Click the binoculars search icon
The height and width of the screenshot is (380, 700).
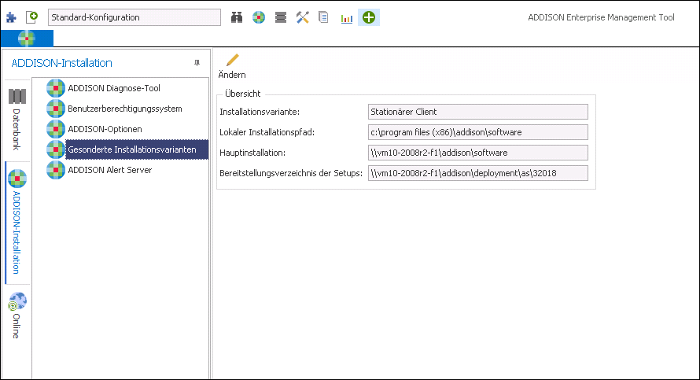(237, 17)
